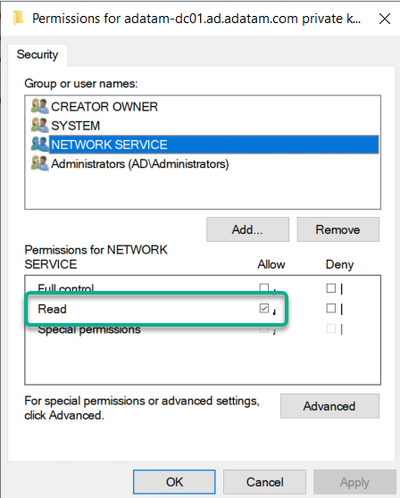The width and height of the screenshot is (400, 498).
Task: Click the dialog title text
Action: click(196, 19)
